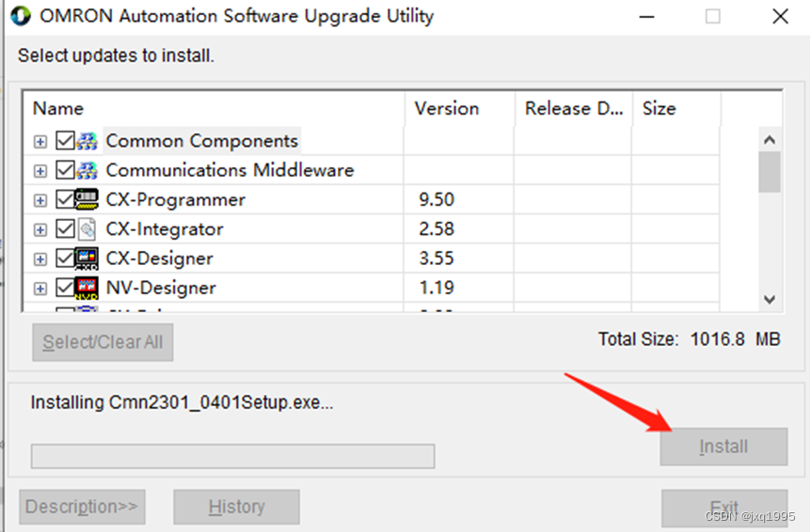Screen dimensions: 810x532
Task: Click the Installing Cmn2301_0401Setup.exe status text
Action: [x=182, y=402]
